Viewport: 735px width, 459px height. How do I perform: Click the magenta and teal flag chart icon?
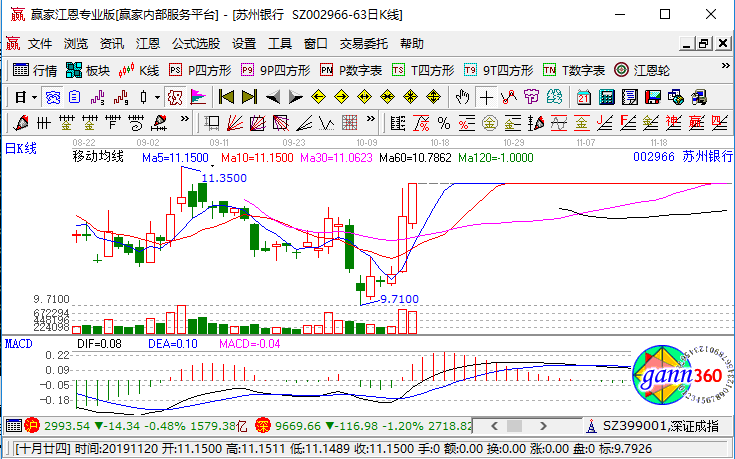coord(198,98)
